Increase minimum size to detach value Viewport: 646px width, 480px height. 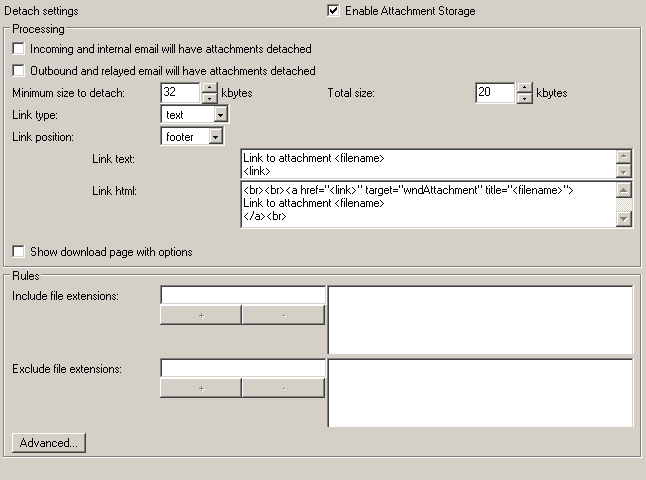point(209,88)
